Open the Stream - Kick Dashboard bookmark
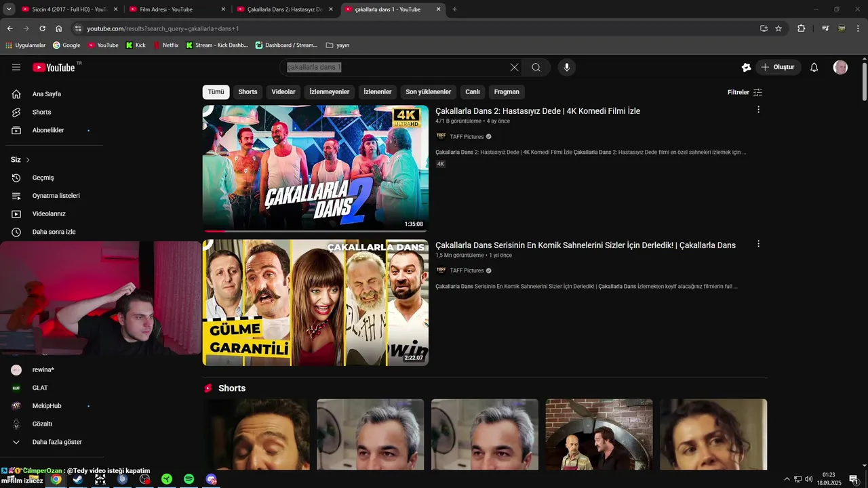Screen dimensions: 868x488 point(216,45)
